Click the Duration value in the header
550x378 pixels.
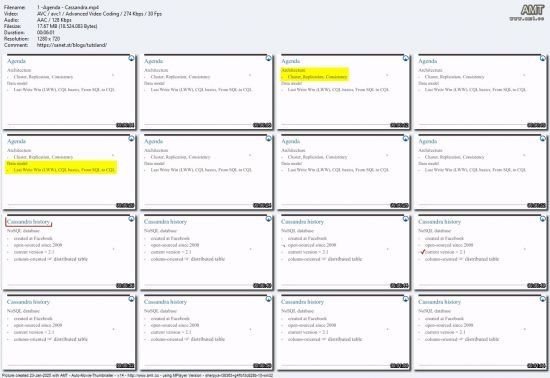(x=46, y=33)
